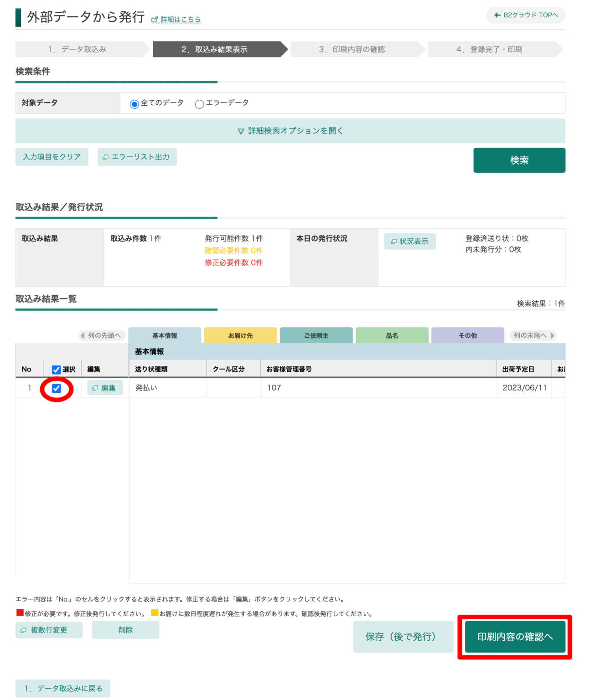Click the 削除 delete button
This screenshot has width=590, height=700.
pyautogui.click(x=125, y=630)
